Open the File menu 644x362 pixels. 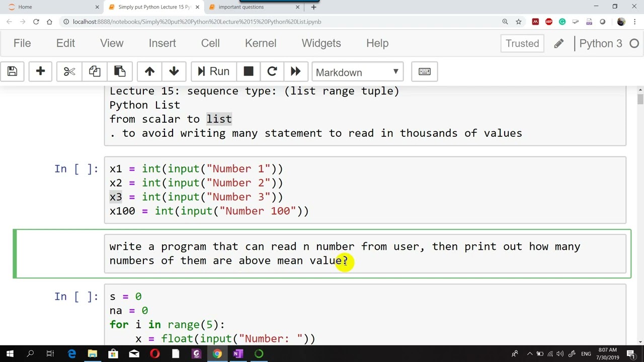(22, 43)
